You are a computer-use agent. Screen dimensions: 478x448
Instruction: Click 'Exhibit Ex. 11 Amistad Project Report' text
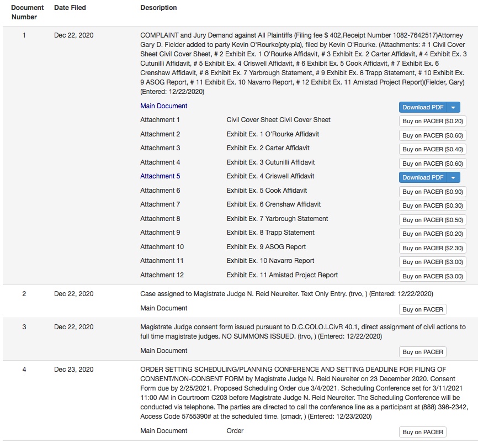pyautogui.click(x=282, y=275)
